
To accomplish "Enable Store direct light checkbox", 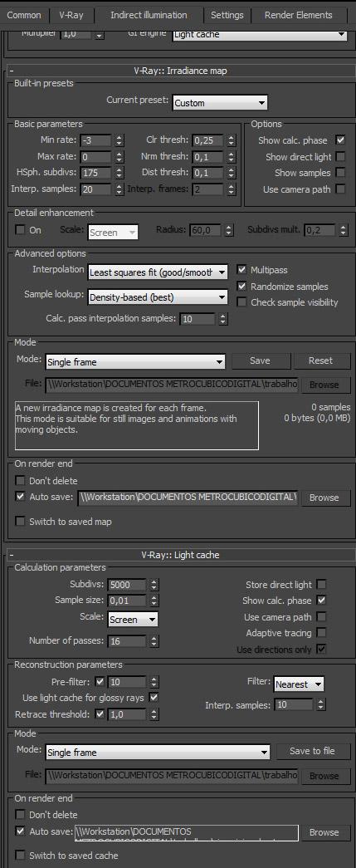I will pyautogui.click(x=321, y=585).
